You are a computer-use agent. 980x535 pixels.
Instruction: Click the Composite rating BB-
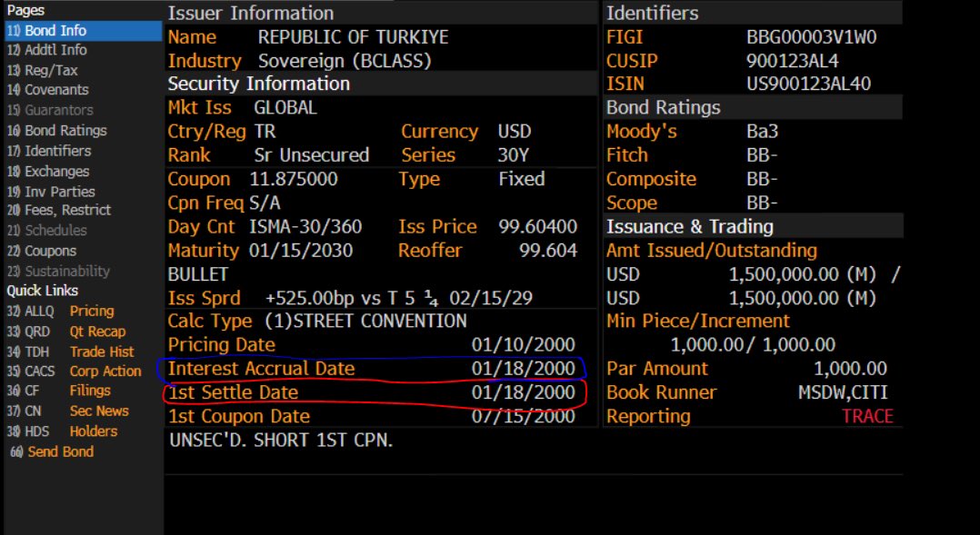[762, 179]
